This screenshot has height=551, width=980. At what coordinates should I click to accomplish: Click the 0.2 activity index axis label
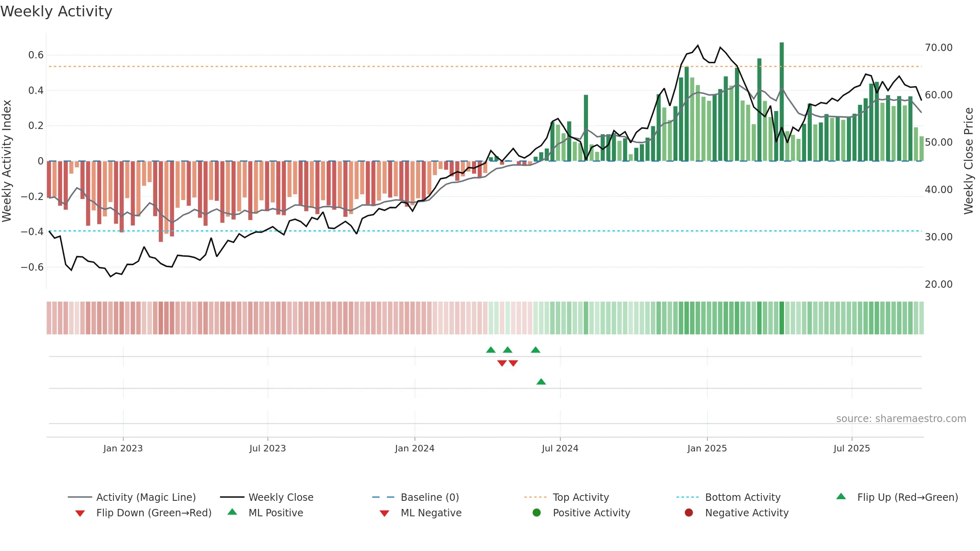[x=36, y=125]
